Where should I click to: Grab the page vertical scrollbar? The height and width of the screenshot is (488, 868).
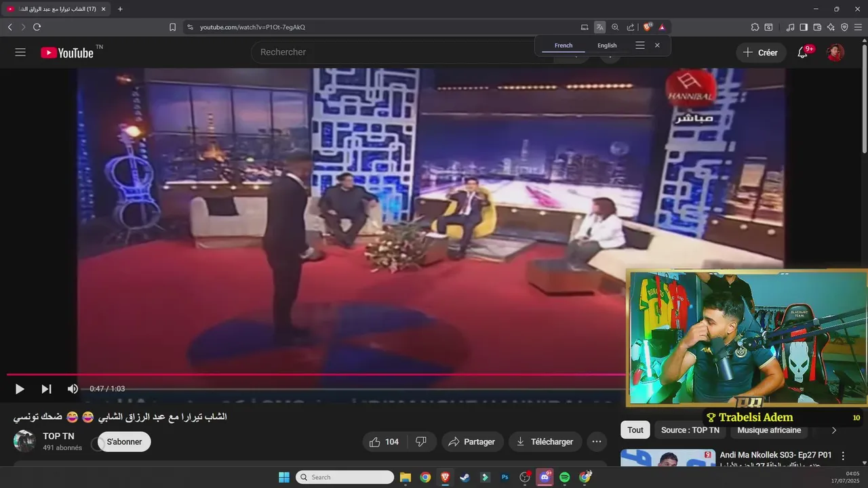click(x=865, y=98)
